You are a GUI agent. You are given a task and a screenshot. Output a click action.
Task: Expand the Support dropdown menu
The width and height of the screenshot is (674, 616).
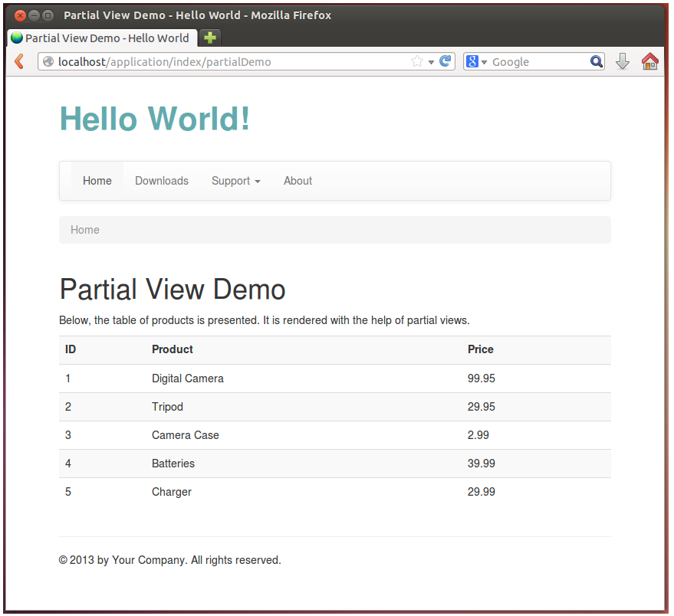click(x=235, y=181)
